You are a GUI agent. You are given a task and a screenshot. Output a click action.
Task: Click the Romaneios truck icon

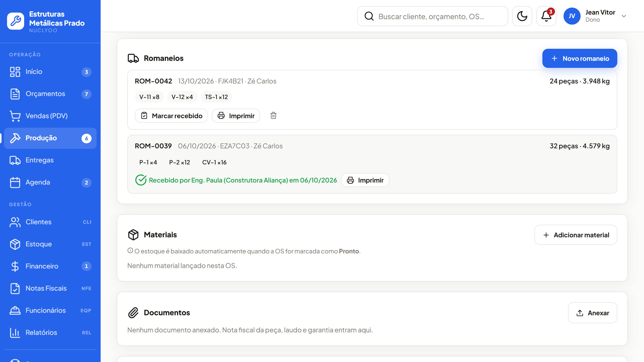click(133, 58)
